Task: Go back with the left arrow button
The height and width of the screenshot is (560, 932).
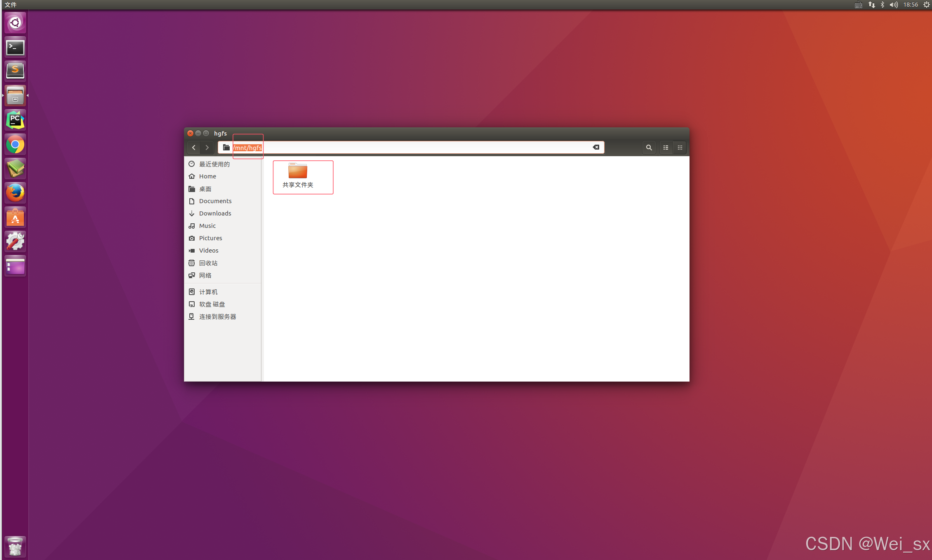Action: 193,148
